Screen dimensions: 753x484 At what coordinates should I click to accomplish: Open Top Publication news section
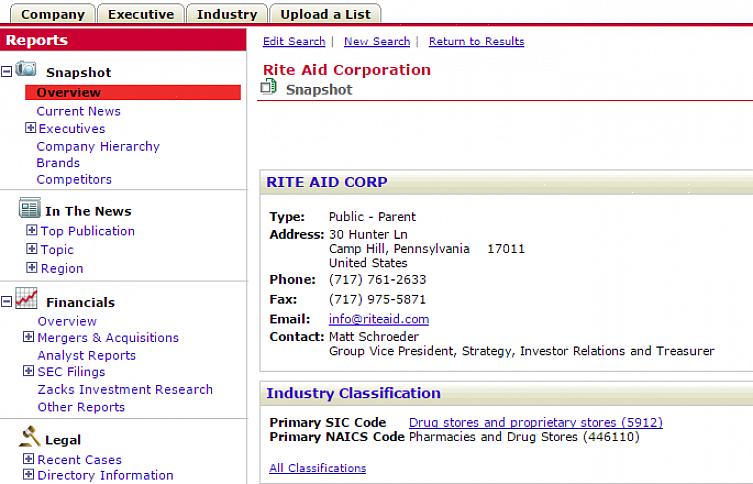[87, 231]
